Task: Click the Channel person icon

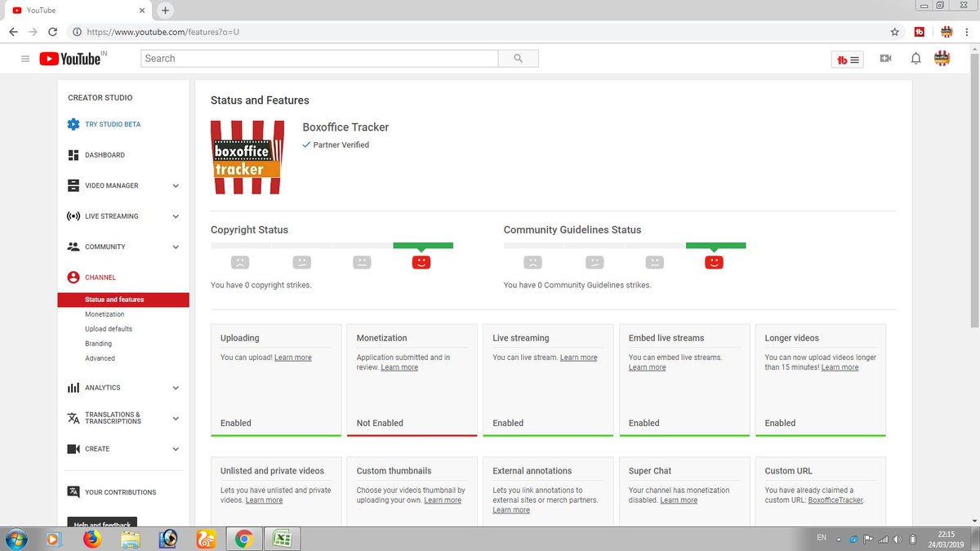Action: [x=73, y=278]
